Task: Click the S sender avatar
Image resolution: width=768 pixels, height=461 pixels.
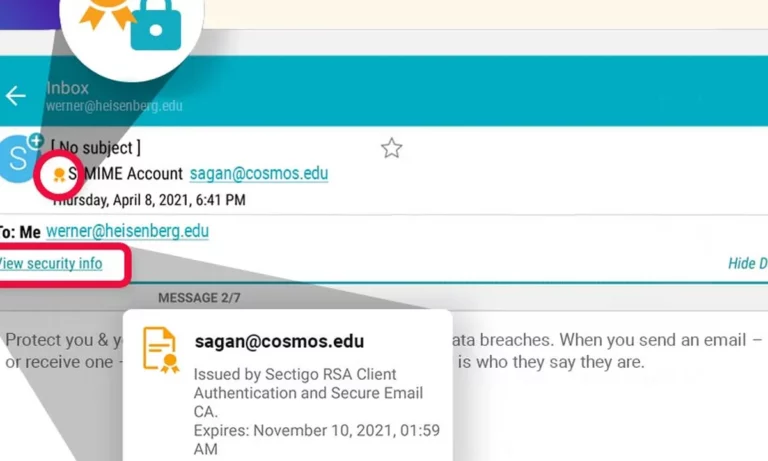Action: click(x=18, y=159)
